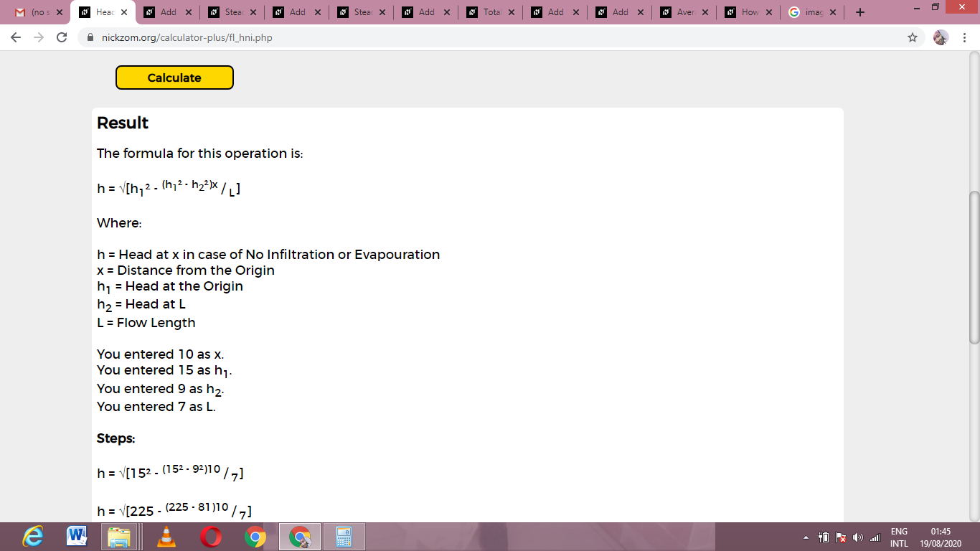Click 'h1 = Head at the Origin' line
Screen dimensions: 980x551
click(x=170, y=287)
